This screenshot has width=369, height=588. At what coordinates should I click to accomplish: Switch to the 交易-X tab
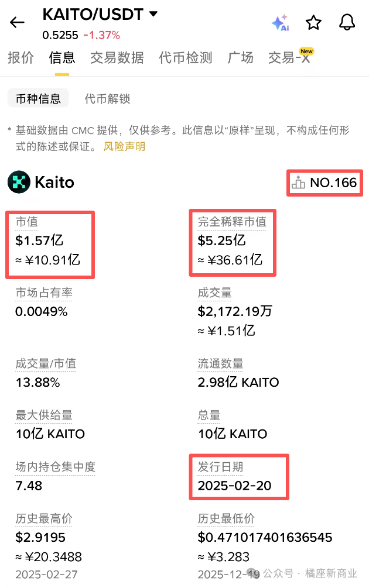[289, 57]
